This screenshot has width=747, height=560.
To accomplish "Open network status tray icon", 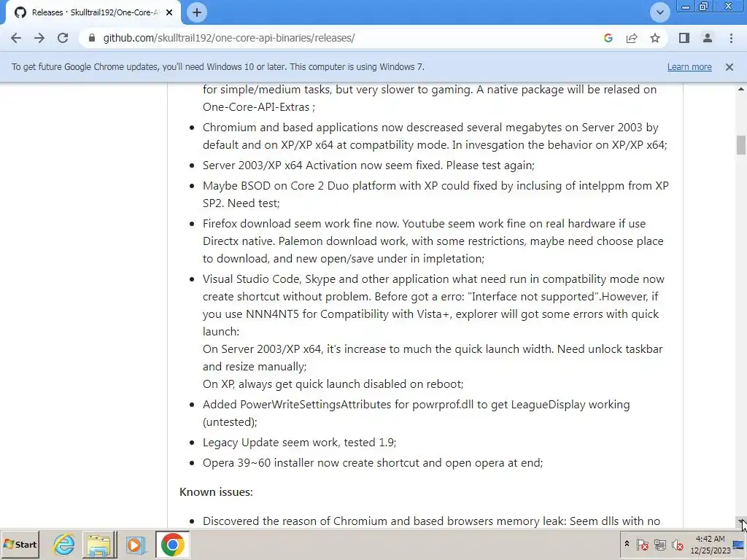I will tap(659, 544).
